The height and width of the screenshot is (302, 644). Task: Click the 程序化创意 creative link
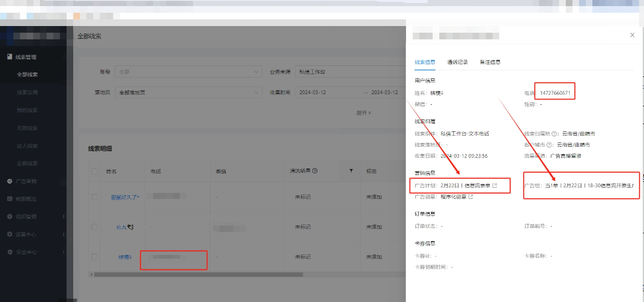[x=453, y=197]
